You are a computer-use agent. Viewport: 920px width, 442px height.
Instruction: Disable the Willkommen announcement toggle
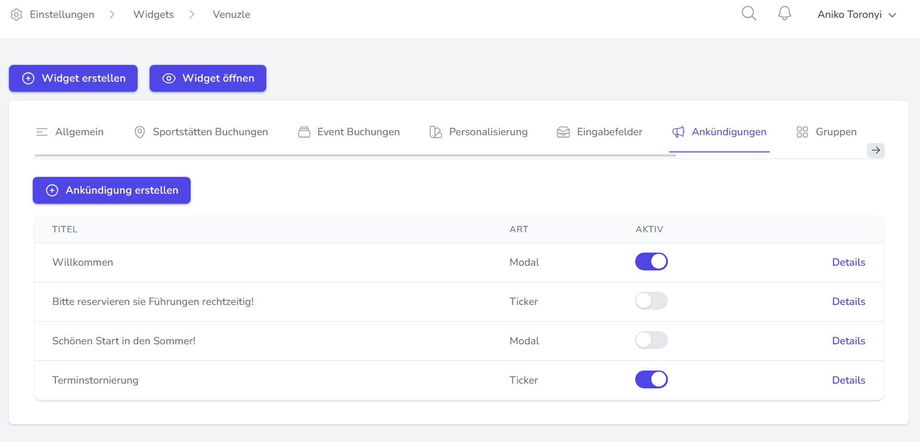click(x=651, y=262)
